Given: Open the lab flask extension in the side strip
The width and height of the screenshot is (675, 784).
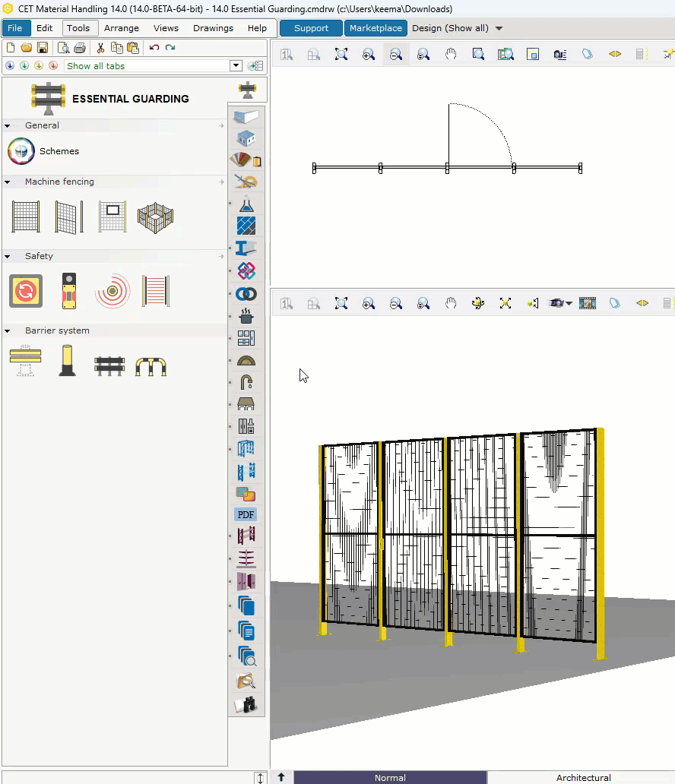Looking at the screenshot, I should pos(246,205).
